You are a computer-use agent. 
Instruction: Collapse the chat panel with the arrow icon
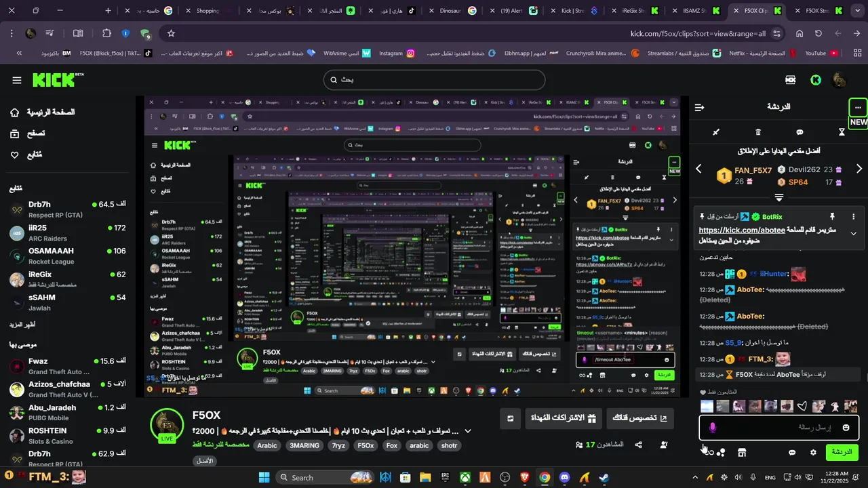coord(700,107)
